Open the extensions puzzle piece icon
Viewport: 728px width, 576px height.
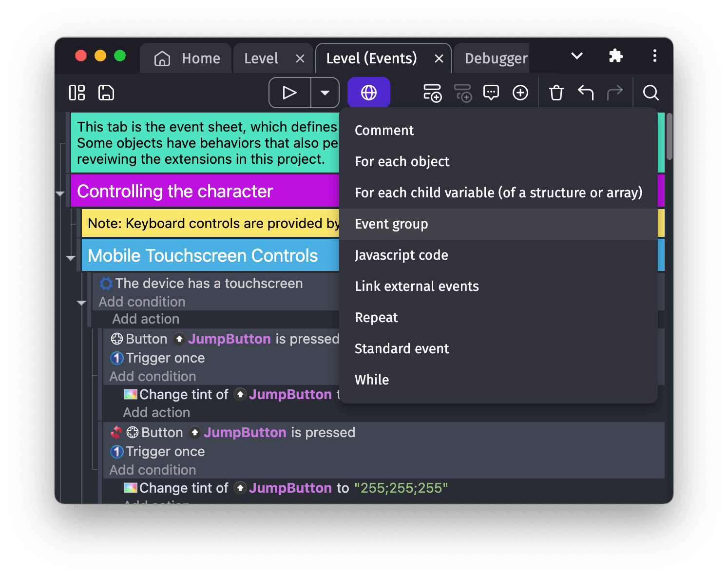tap(616, 56)
